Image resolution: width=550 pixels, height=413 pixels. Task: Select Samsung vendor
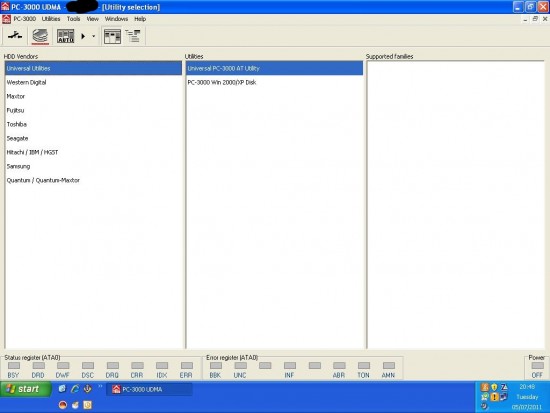pyautogui.click(x=94, y=166)
